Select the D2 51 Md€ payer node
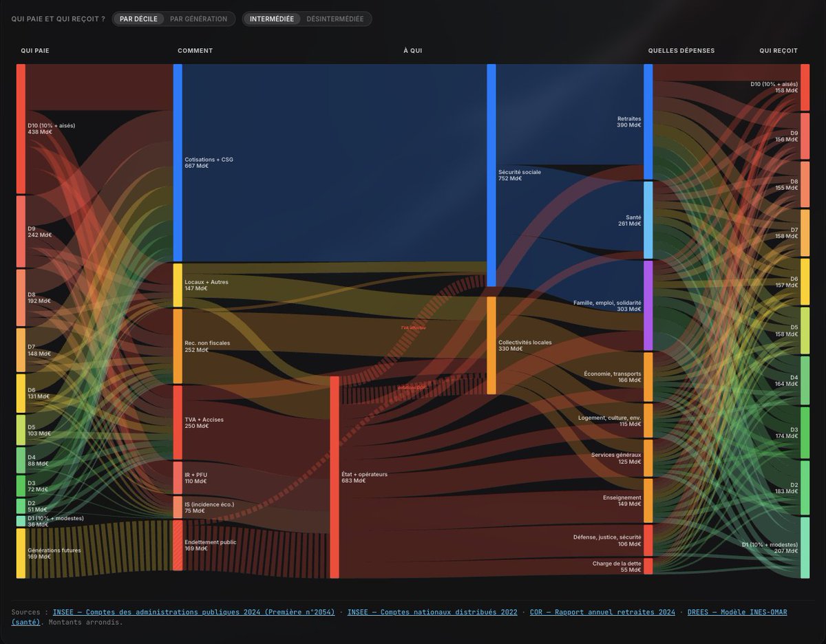This screenshot has width=826, height=644. click(21, 506)
